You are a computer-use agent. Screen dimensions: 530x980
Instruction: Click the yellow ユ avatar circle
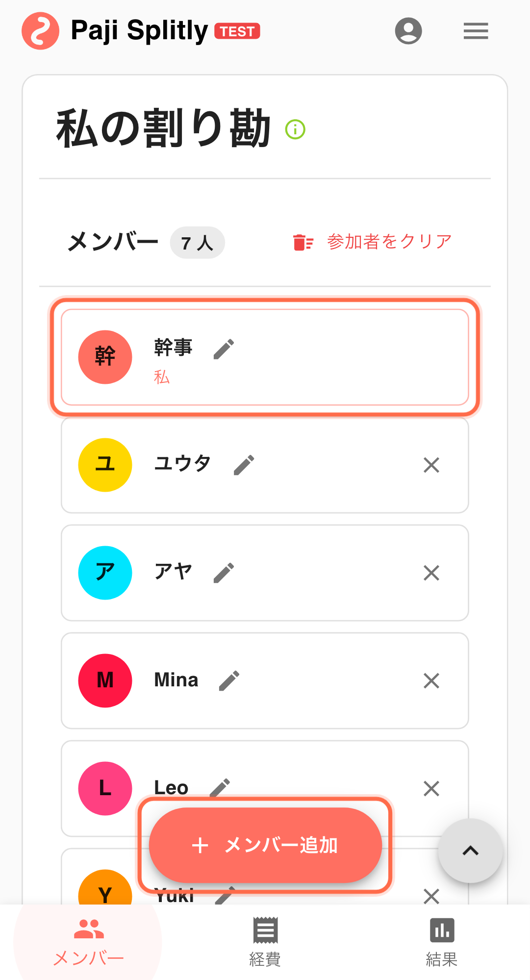(105, 465)
